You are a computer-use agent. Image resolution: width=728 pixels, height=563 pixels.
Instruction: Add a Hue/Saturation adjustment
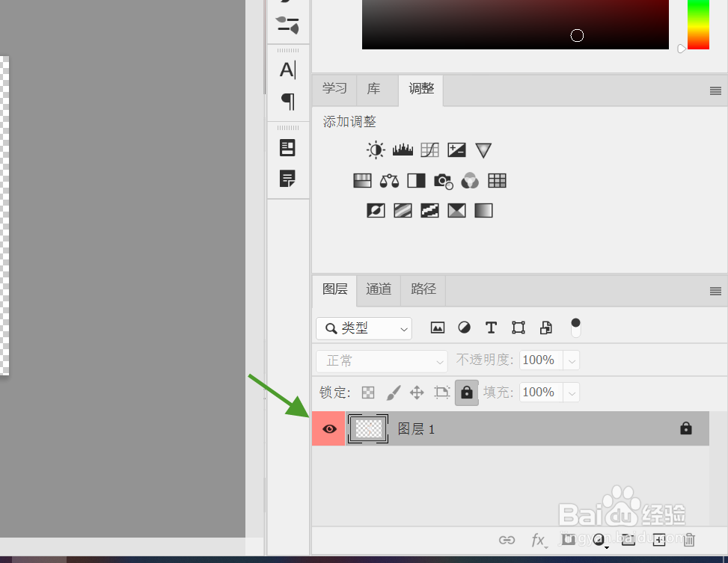click(362, 180)
